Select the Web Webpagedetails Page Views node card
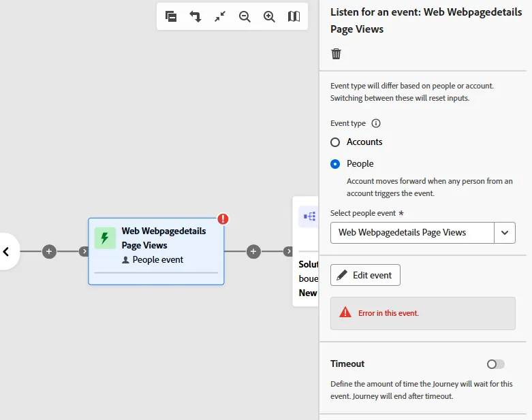This screenshot has height=420, width=532. (x=156, y=252)
